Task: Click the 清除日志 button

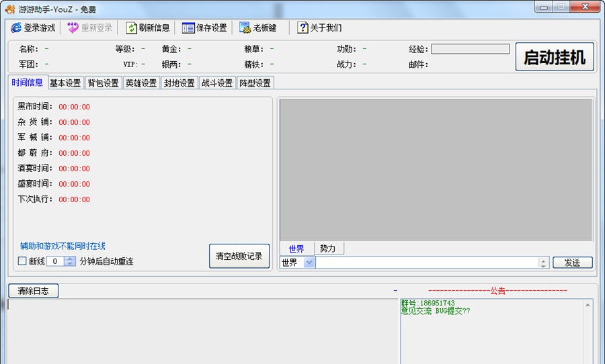Action: point(33,291)
